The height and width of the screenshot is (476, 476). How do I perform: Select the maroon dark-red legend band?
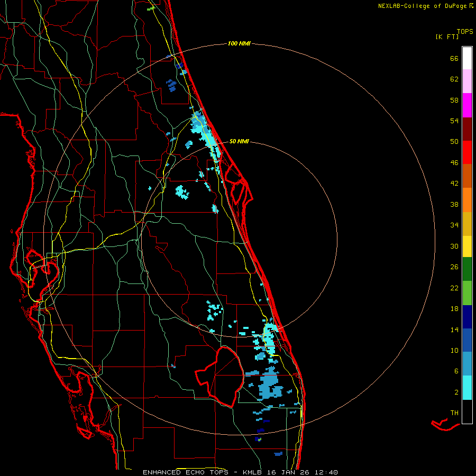point(467,129)
